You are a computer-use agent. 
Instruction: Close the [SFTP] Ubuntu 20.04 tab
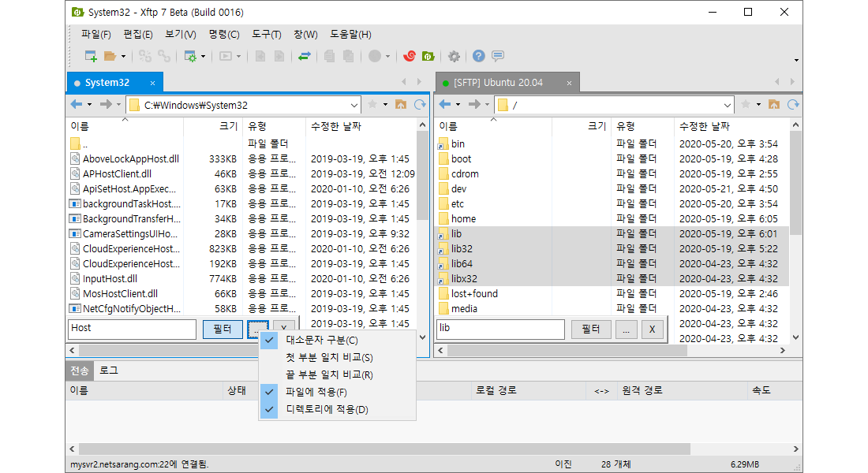tap(569, 83)
